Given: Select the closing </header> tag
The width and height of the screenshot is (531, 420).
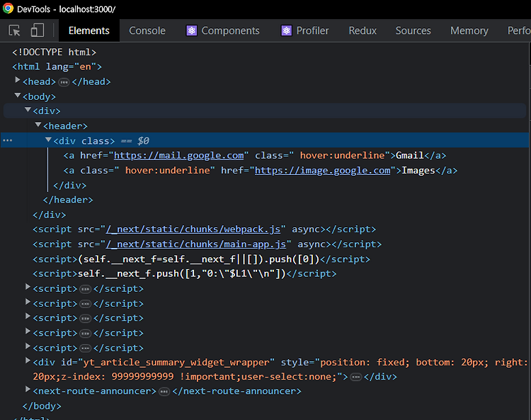Looking at the screenshot, I should click(68, 200).
